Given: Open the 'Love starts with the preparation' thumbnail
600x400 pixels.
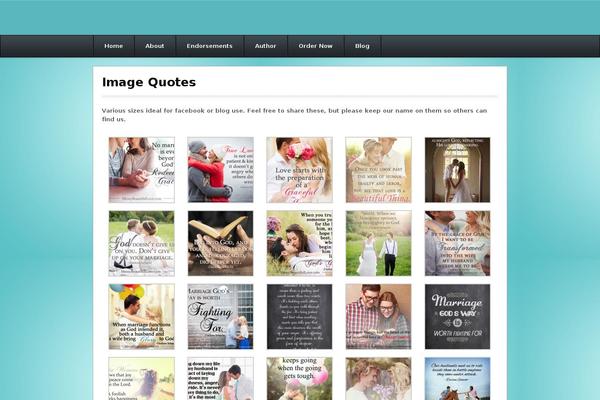Looking at the screenshot, I should point(299,170).
